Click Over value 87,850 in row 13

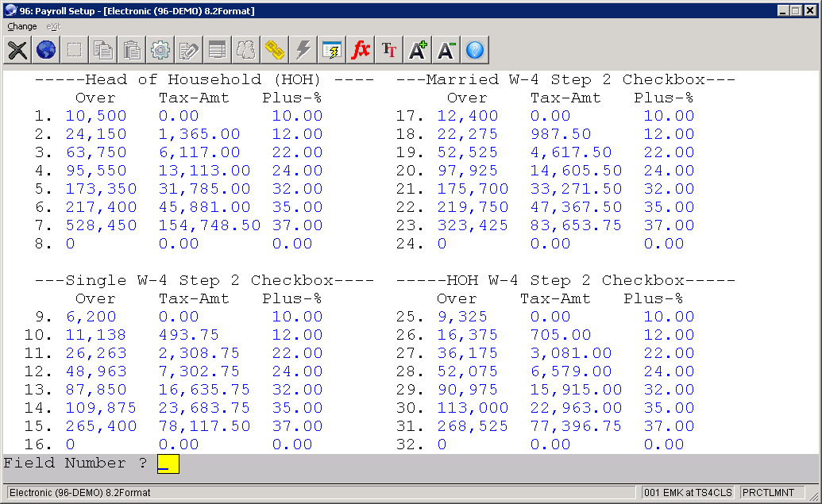96,390
